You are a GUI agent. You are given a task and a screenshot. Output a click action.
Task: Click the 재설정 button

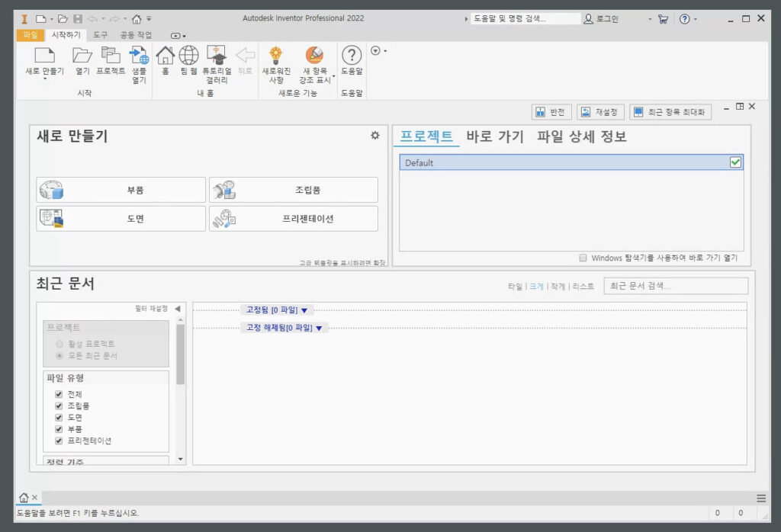[x=600, y=112]
